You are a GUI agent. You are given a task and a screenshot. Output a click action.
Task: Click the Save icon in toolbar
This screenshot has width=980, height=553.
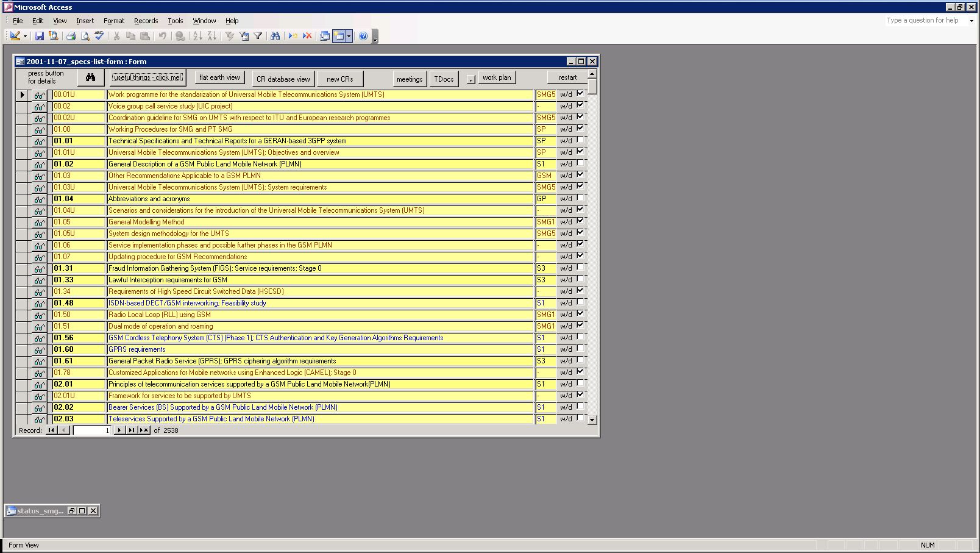pos(39,36)
